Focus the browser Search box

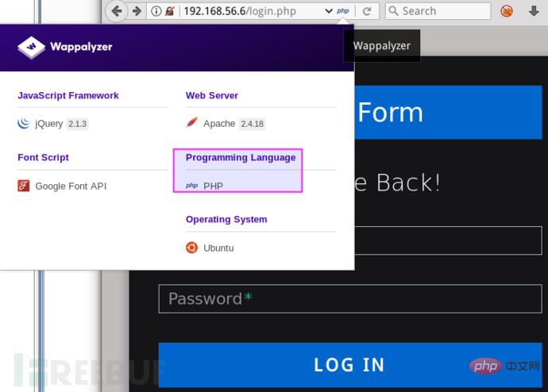point(438,11)
